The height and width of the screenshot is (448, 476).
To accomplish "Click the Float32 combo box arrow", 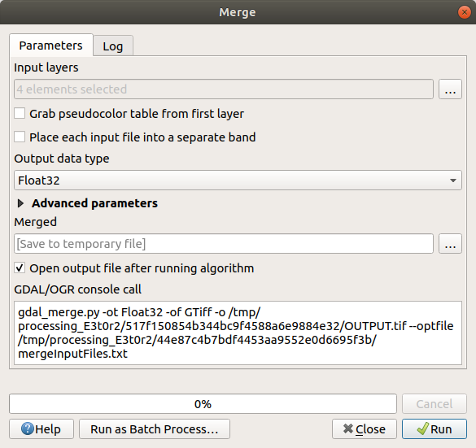I will (x=453, y=181).
